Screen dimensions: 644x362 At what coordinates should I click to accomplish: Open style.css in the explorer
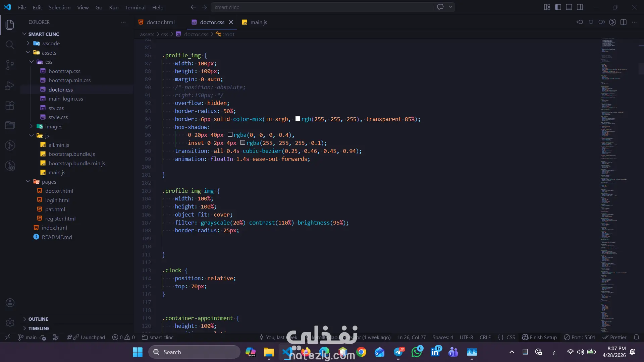58,117
